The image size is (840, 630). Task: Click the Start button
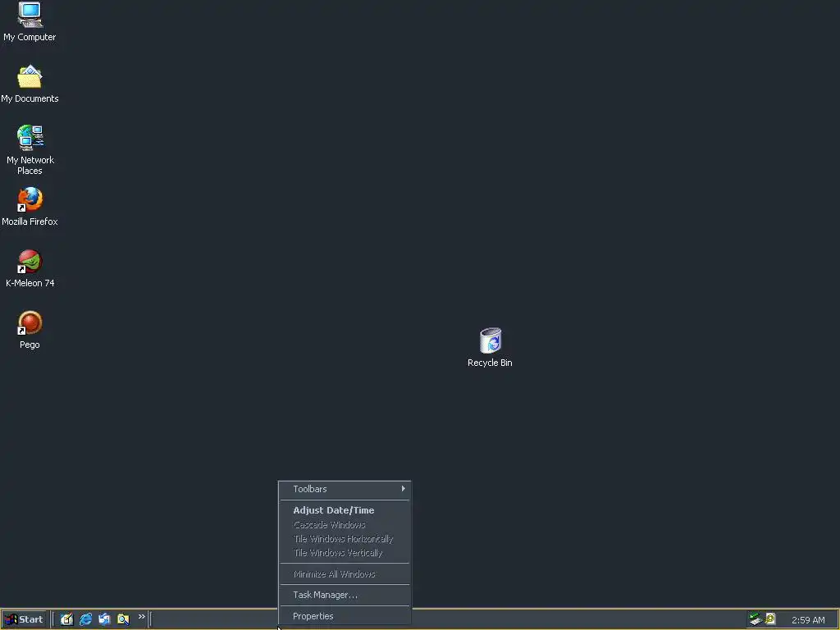point(24,619)
